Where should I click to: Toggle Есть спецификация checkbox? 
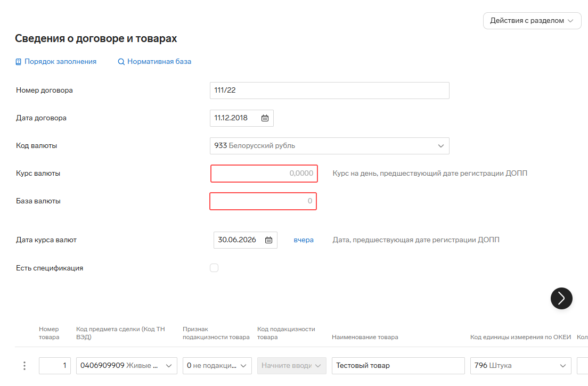[x=214, y=268]
